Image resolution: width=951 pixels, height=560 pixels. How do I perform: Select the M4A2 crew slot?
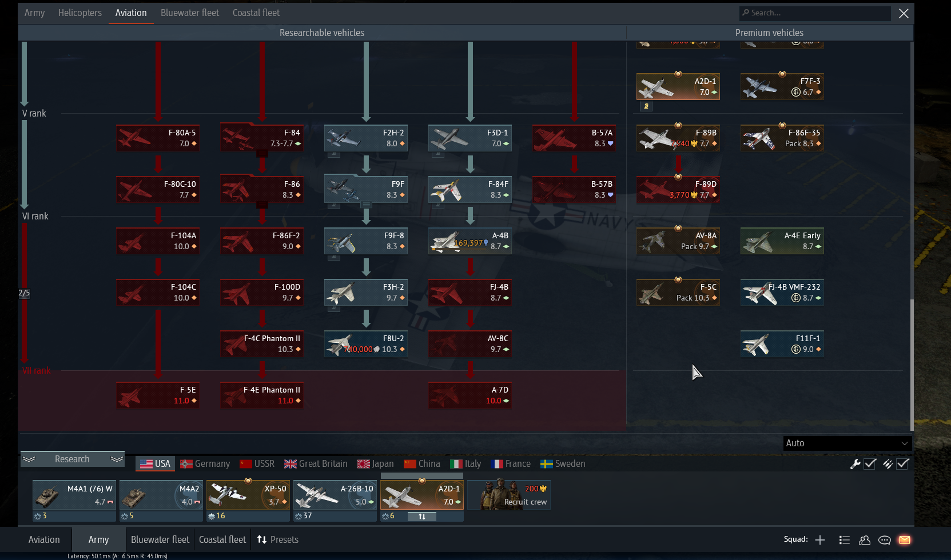161,495
